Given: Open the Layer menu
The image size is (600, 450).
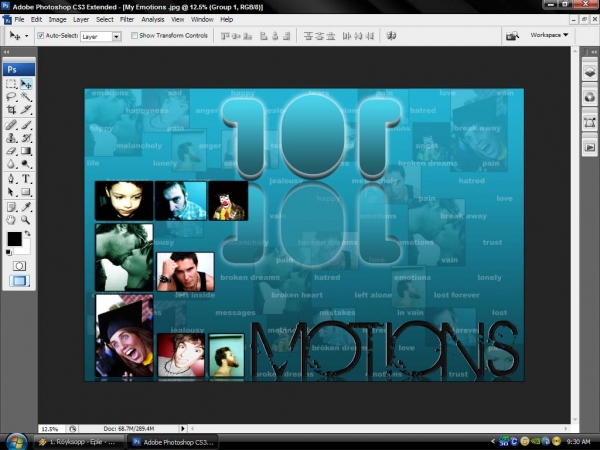Looking at the screenshot, I should tap(81, 20).
